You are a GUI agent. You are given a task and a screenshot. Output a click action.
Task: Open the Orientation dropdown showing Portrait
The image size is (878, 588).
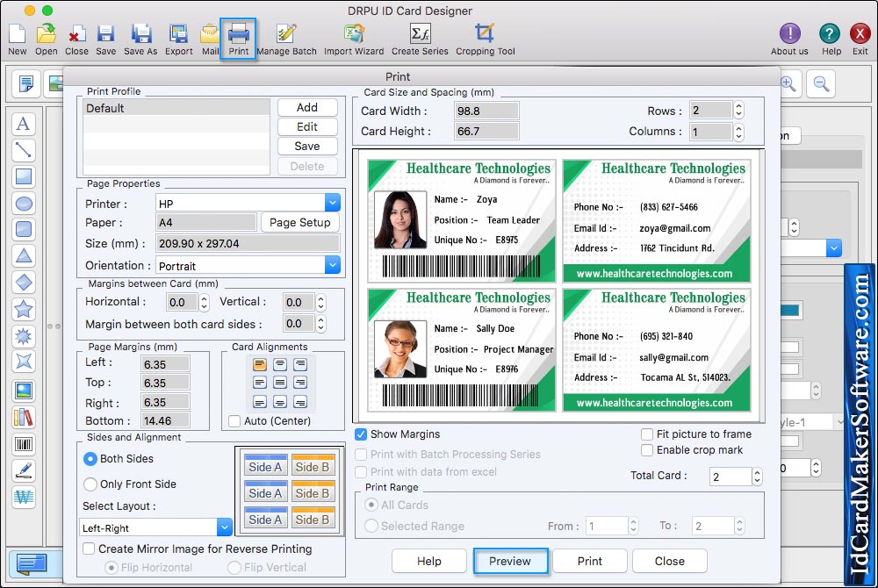pyautogui.click(x=332, y=265)
